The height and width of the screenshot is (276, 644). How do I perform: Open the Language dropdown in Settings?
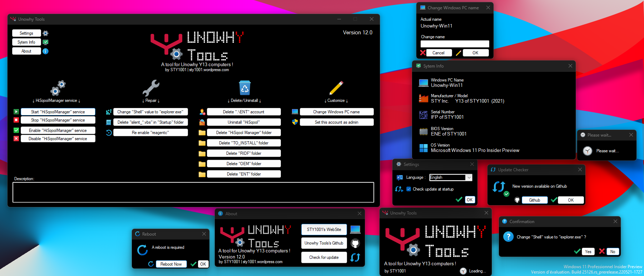click(451, 177)
